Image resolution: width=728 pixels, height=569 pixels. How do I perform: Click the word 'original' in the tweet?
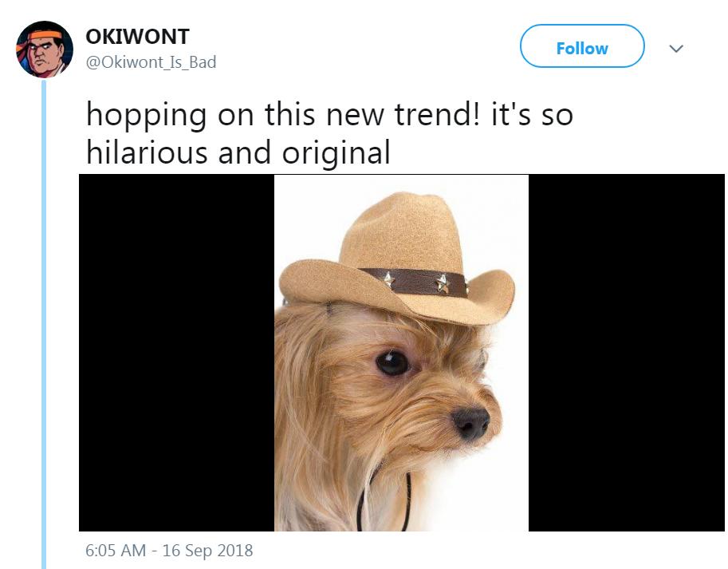pos(336,153)
